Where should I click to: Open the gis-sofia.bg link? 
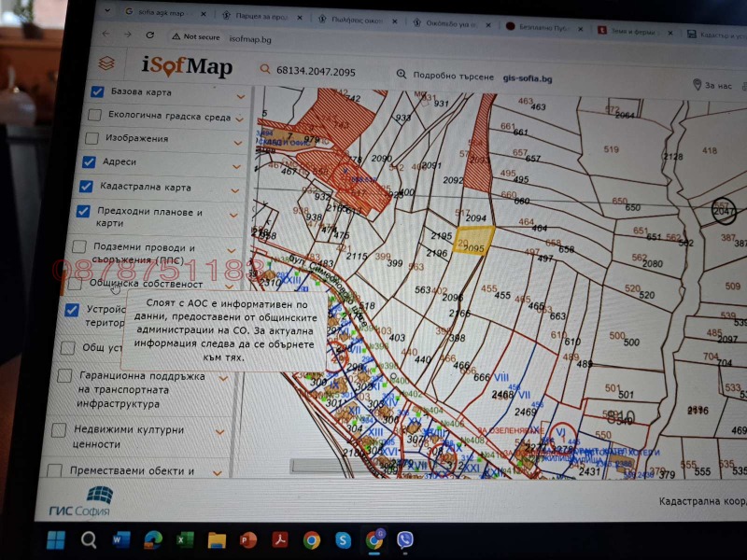pos(528,79)
